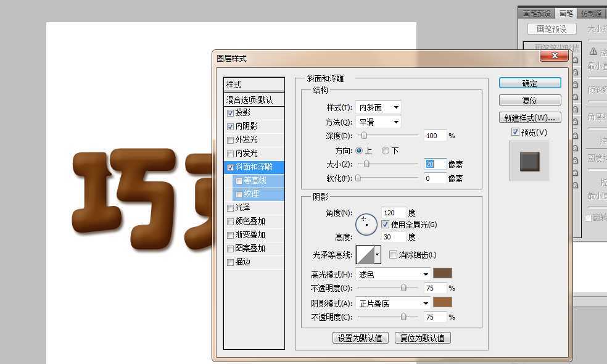Switch to the 仿制源 tab

tap(590, 12)
